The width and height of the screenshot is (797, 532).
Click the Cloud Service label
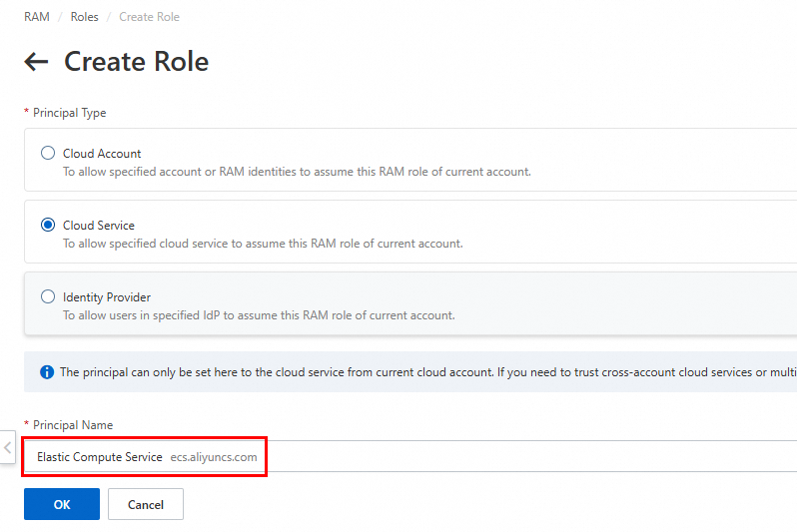99,226
